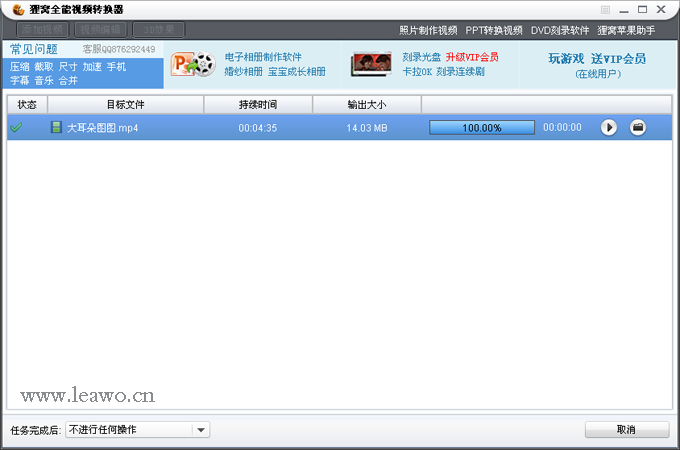
Task: Click the 视频编辑 toolbar button
Action: coord(101,30)
